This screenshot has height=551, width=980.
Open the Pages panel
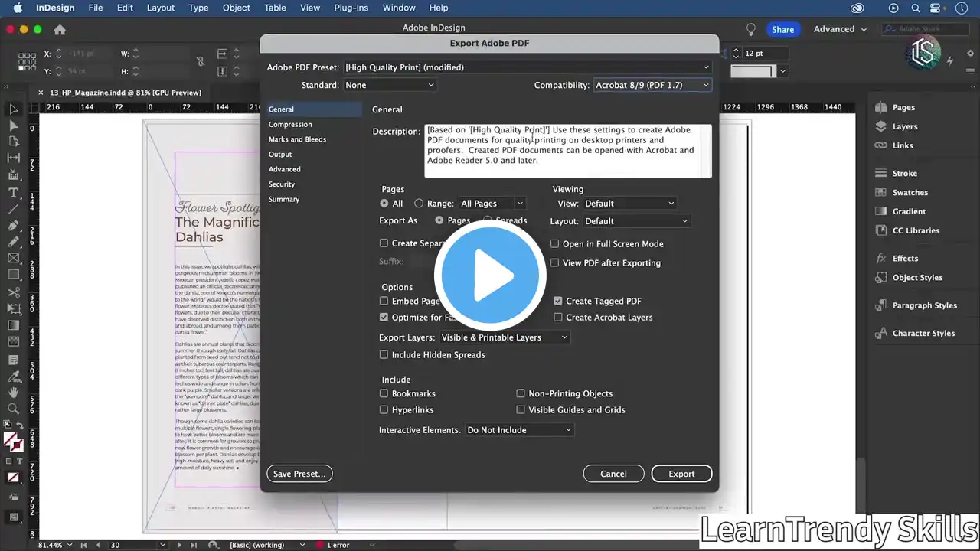click(894, 108)
